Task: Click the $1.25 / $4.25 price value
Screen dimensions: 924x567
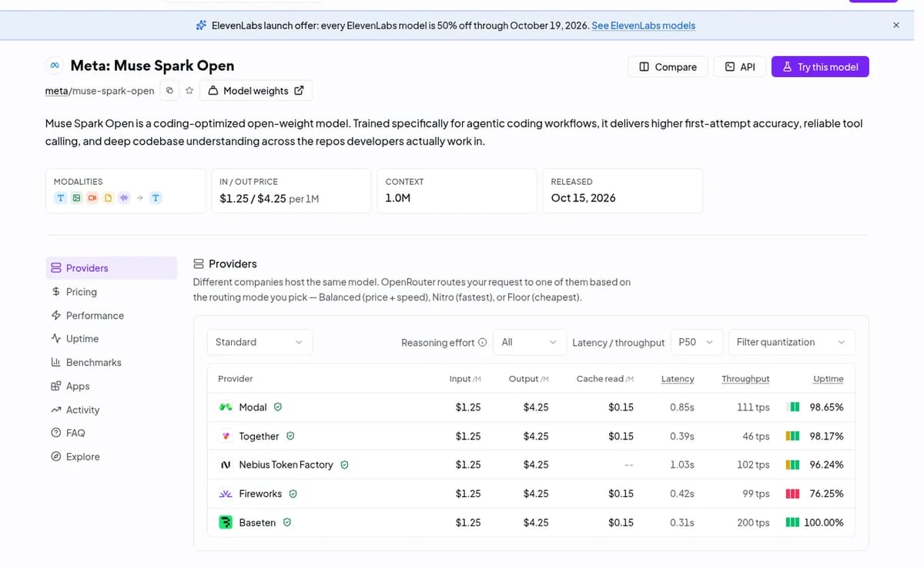Action: tap(253, 198)
